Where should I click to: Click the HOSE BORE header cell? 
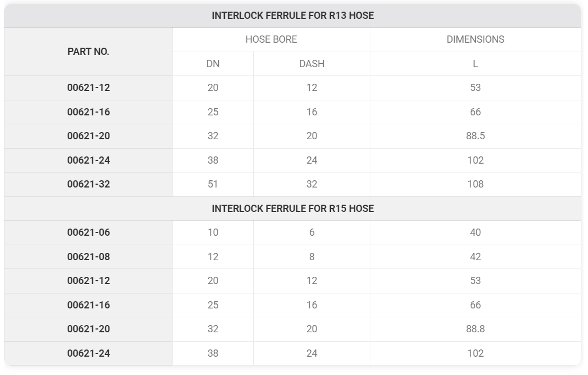tap(271, 39)
